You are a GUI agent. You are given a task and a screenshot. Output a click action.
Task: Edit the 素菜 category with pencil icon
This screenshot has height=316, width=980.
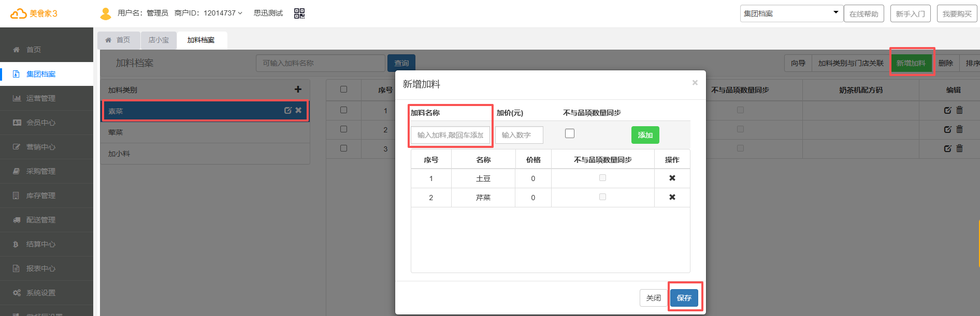point(288,110)
